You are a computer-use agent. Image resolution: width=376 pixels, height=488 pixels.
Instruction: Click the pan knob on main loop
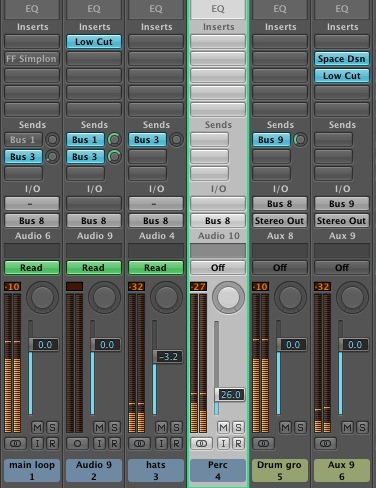click(x=43, y=297)
